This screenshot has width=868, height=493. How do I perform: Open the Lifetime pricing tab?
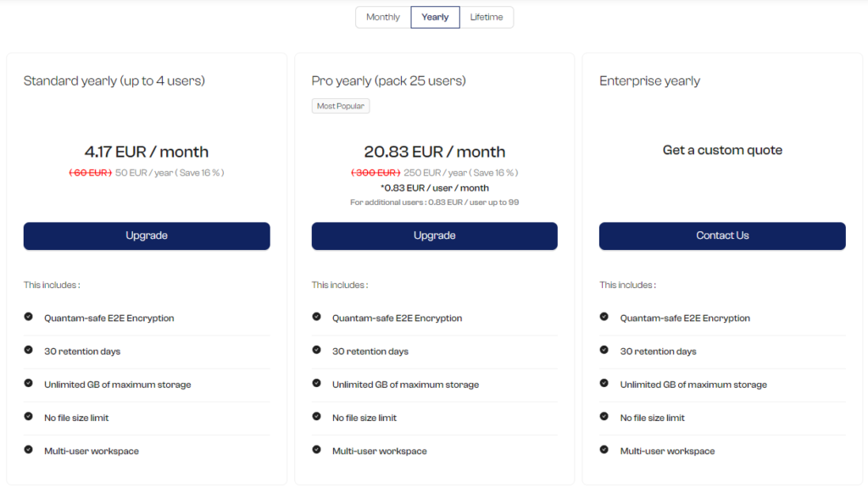tap(487, 17)
